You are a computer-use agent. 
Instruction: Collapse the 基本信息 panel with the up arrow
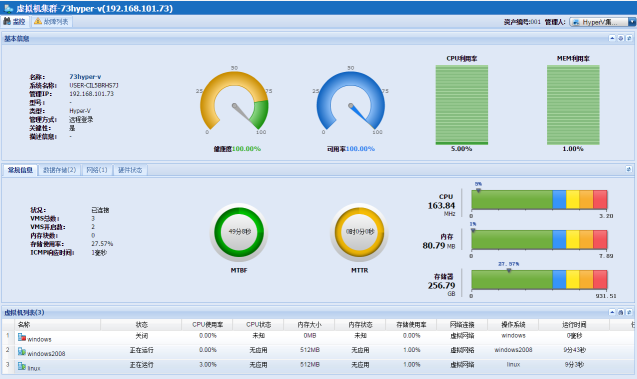[612, 38]
